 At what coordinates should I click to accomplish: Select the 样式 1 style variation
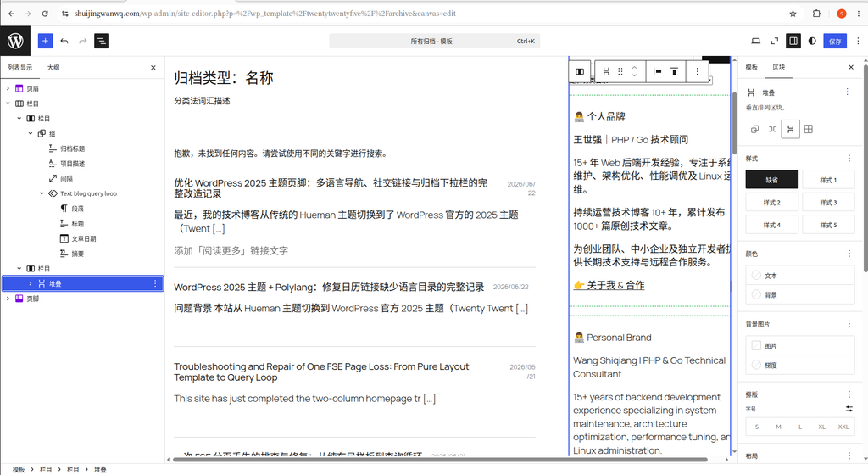click(x=828, y=179)
